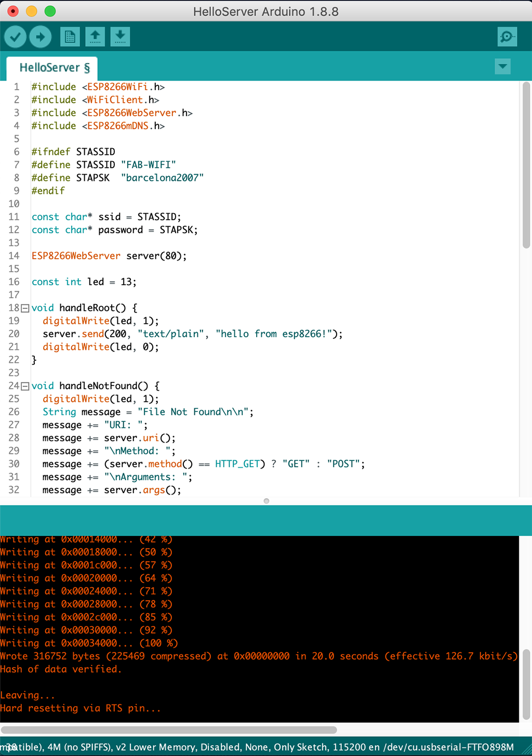Screen dimensions: 532x756
Task: Collapse the handleNotFound function fold marker
Action: tap(25, 386)
